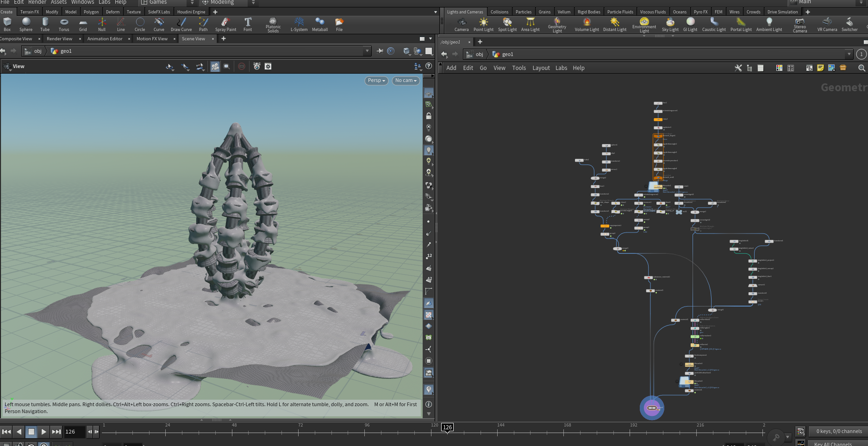The height and width of the screenshot is (446, 868).
Task: Add an Environment Light
Action: (644, 25)
